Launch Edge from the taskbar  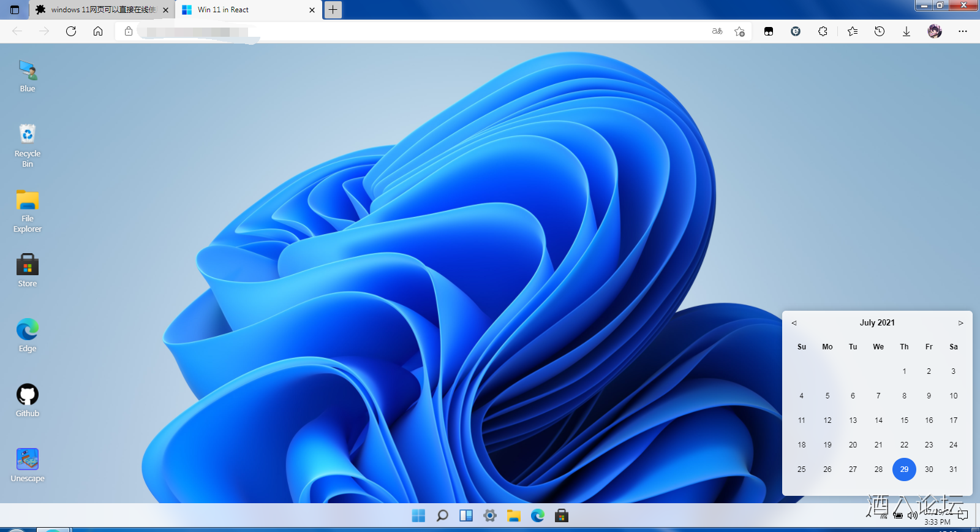538,515
